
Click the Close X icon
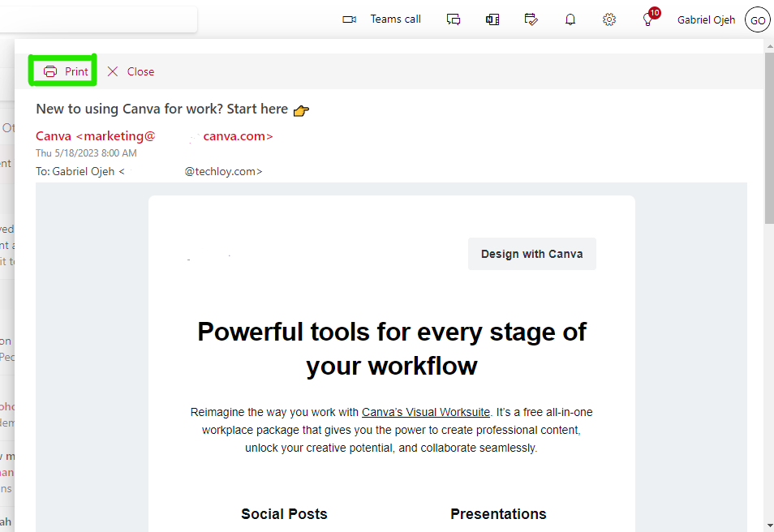tap(113, 71)
